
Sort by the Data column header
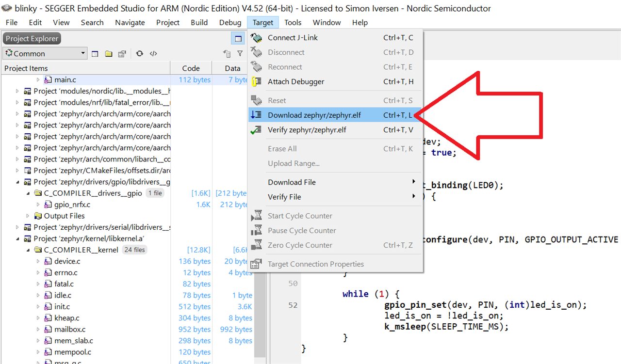(232, 68)
